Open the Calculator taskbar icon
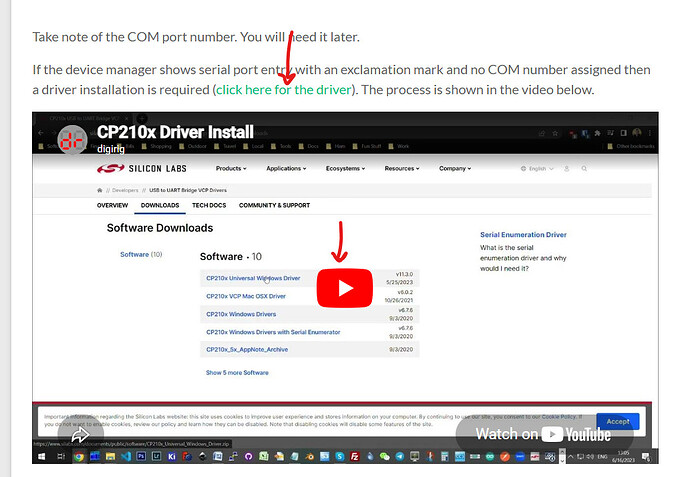690x477 pixels. 444,457
